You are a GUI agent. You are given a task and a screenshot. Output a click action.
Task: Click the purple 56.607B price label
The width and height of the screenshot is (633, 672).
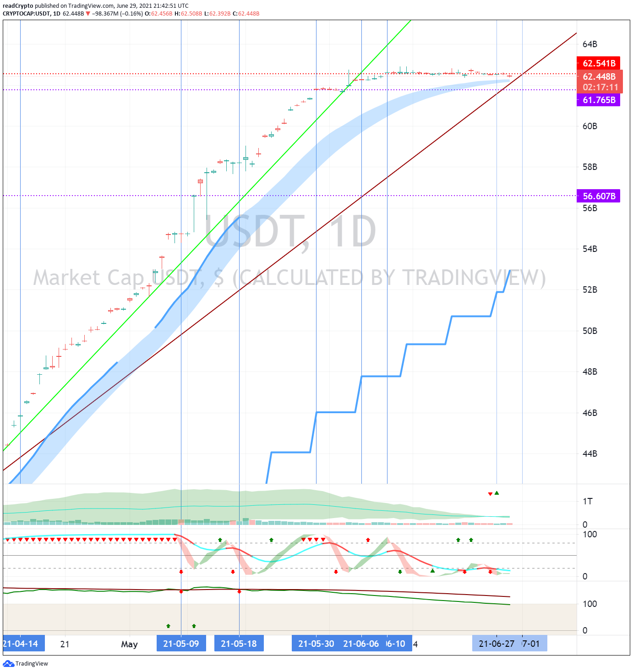click(599, 196)
